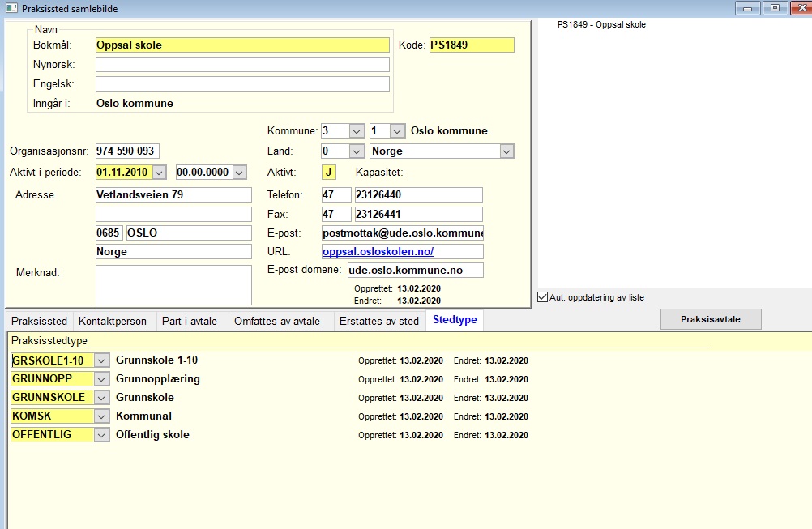Open the Kontaktperson tab
Viewport: 812px width, 529px height.
[x=113, y=321]
